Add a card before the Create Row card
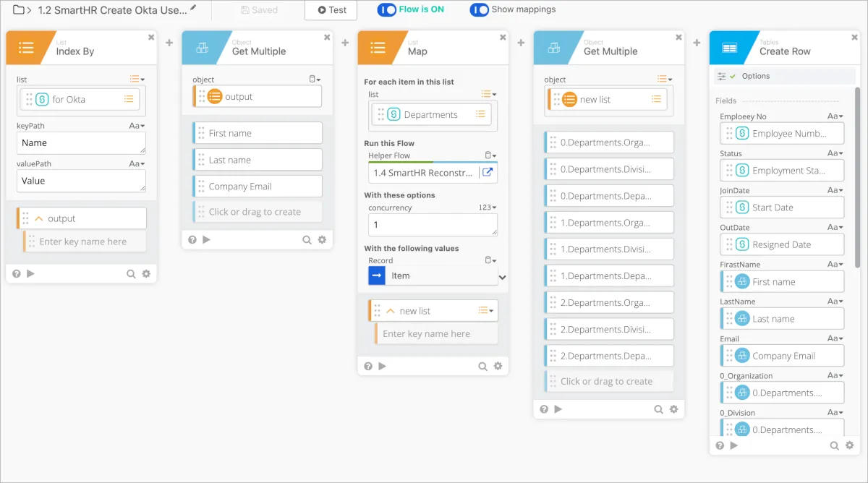 [x=697, y=43]
